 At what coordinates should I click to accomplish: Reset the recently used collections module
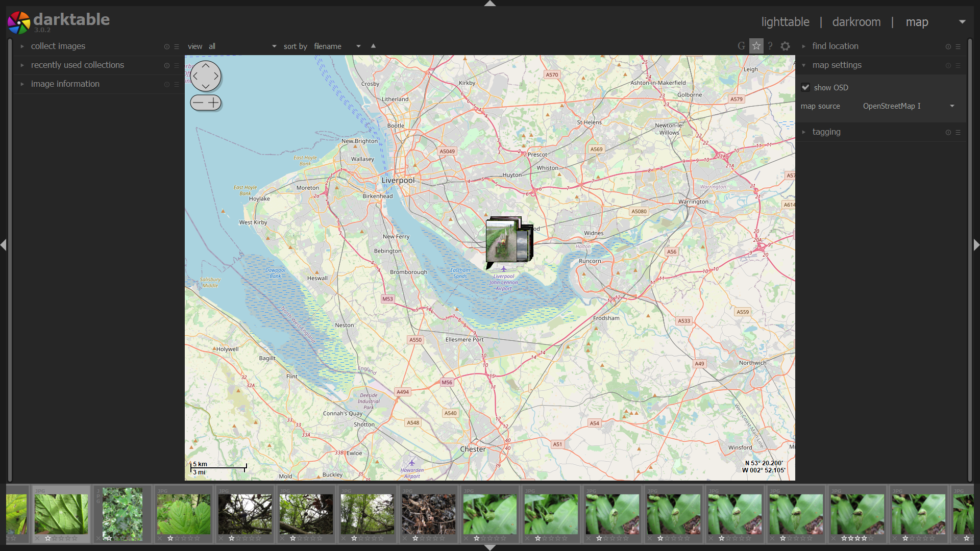tap(167, 65)
